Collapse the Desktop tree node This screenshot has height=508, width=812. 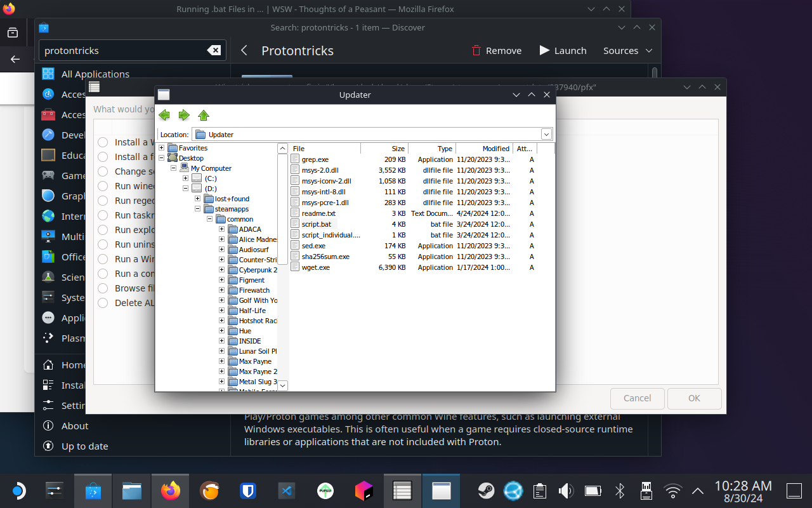pos(162,158)
